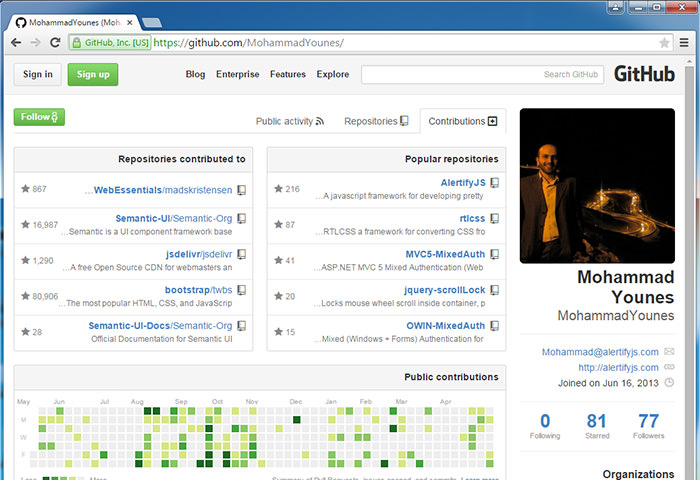Click the Sign in button
Image resolution: width=700 pixels, height=480 pixels.
[x=38, y=74]
